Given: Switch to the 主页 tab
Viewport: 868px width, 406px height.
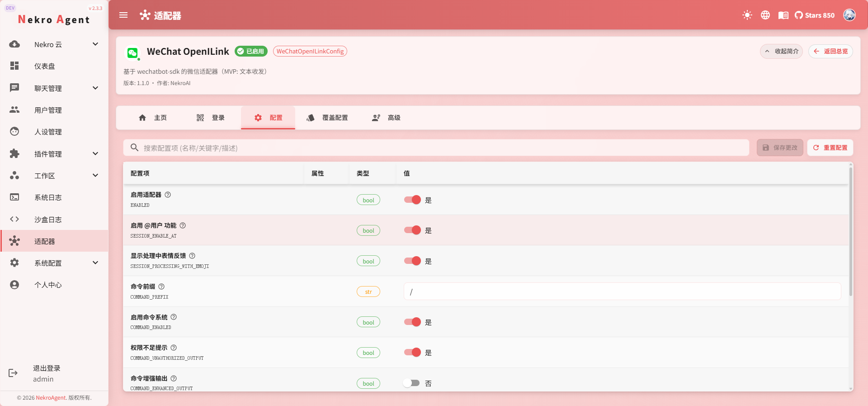Looking at the screenshot, I should click(x=153, y=118).
